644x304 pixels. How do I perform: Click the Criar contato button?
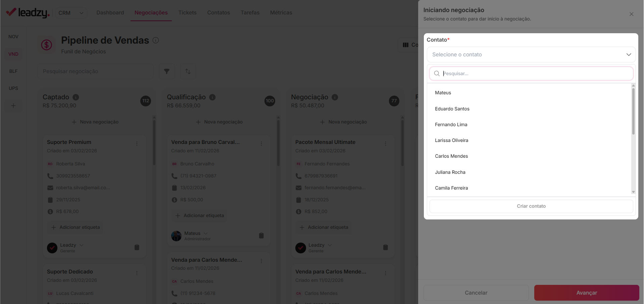click(x=531, y=206)
